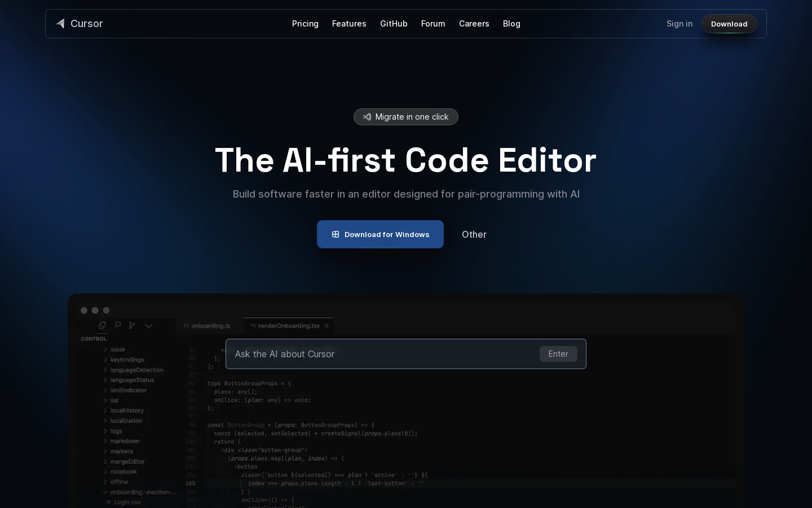Open the GitHub link in navbar
The width and height of the screenshot is (812, 508).
click(394, 24)
